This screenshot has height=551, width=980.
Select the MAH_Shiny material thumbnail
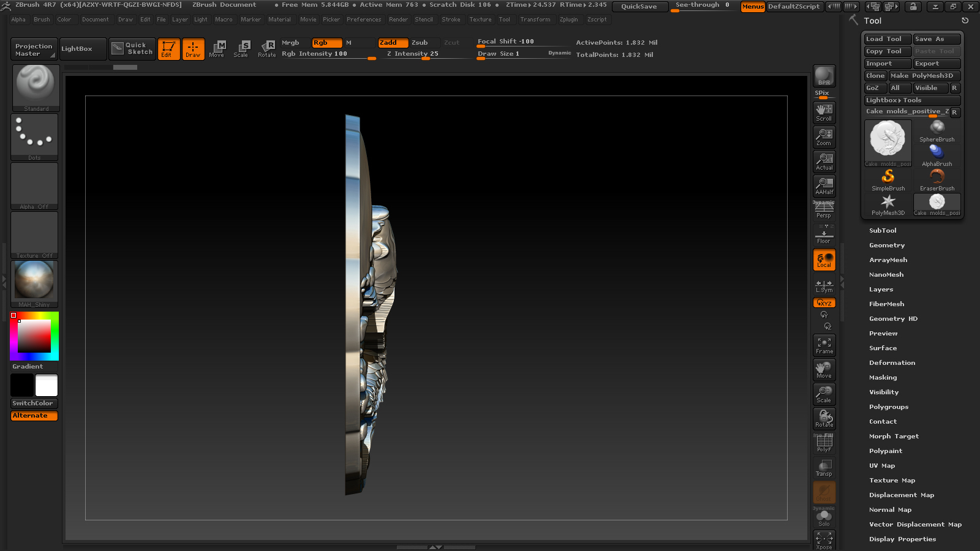(x=35, y=284)
